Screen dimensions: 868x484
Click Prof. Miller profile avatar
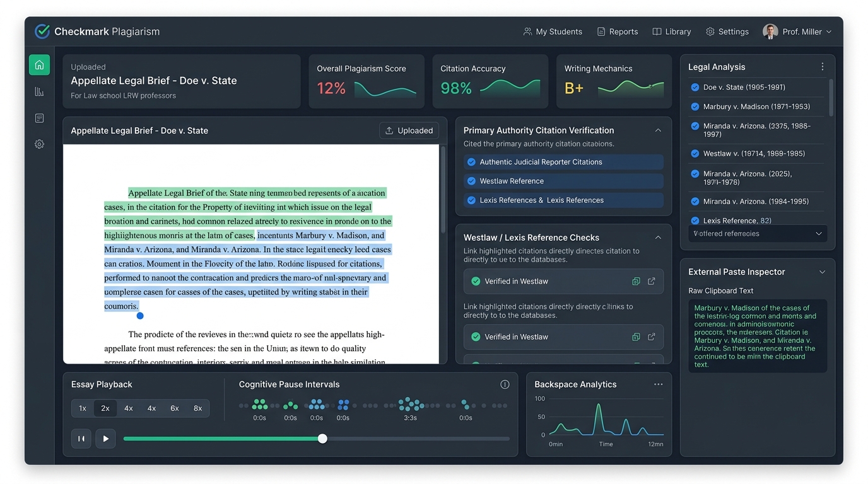(x=770, y=32)
